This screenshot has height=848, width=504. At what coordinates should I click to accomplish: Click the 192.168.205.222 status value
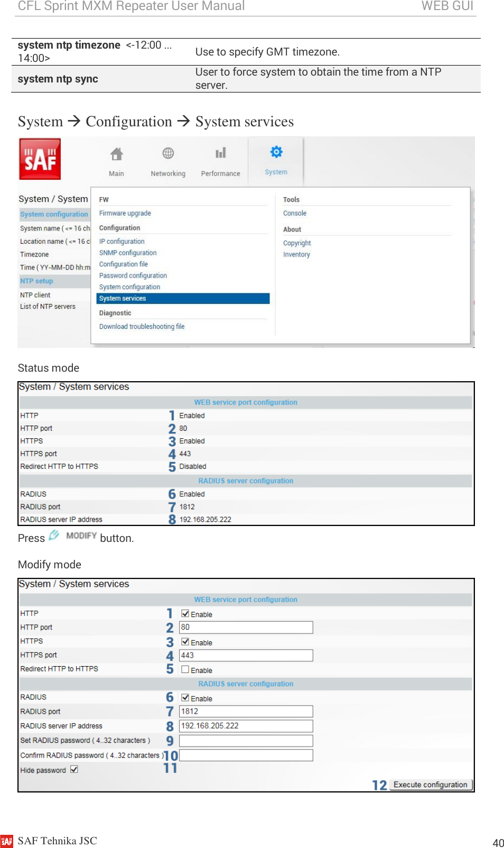(205, 520)
